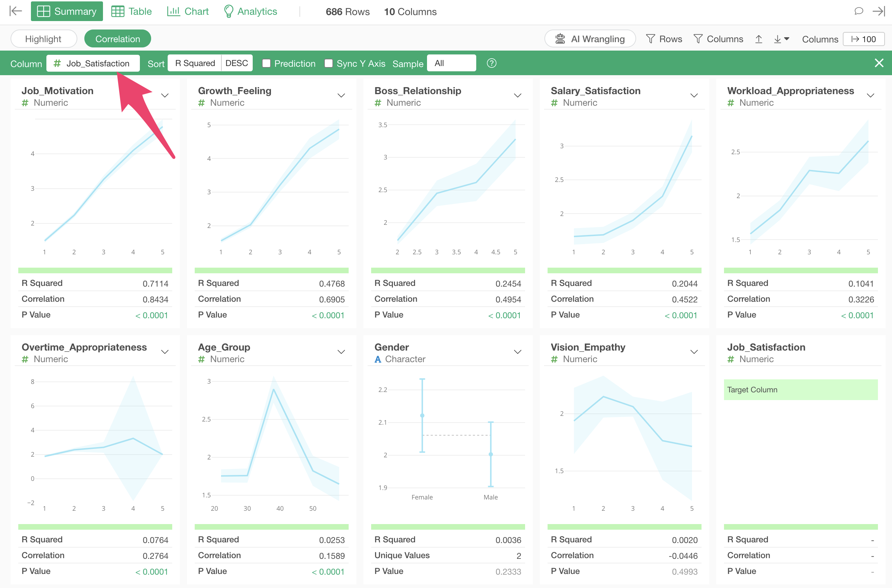This screenshot has height=588, width=892.
Task: Open the Sample All dropdown
Action: point(452,63)
